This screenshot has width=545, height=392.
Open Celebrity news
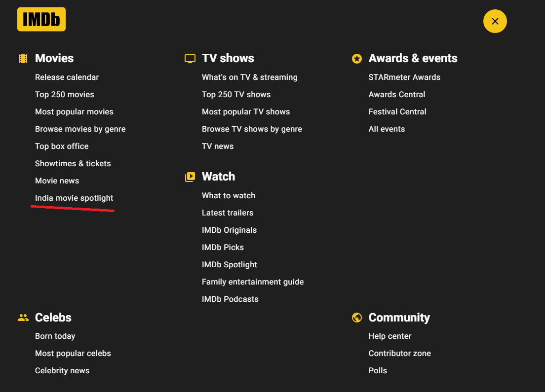click(62, 370)
